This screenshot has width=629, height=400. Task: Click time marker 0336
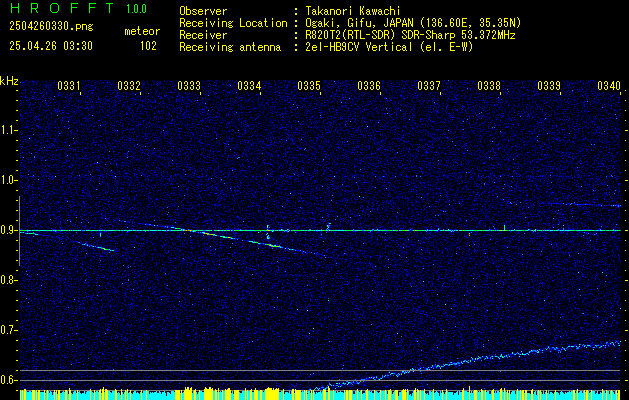tap(369, 85)
